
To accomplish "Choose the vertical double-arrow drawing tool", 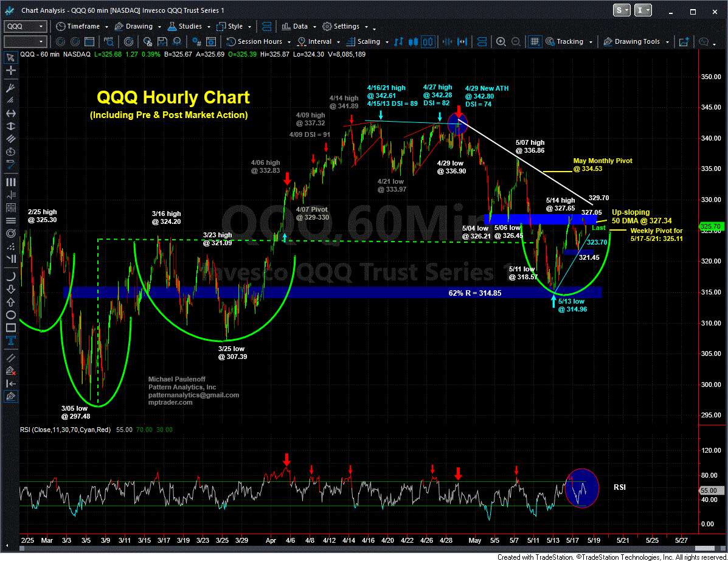I will tap(10, 126).
